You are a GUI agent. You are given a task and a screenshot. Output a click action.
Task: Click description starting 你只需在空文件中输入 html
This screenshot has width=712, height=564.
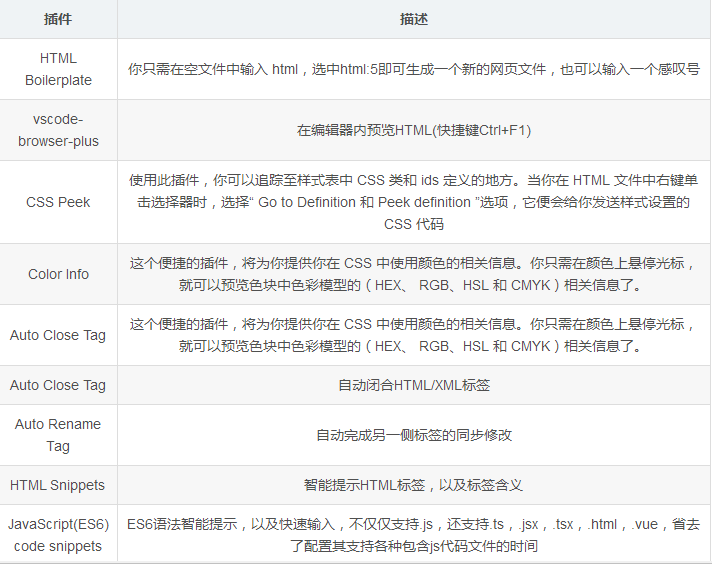tap(414, 69)
